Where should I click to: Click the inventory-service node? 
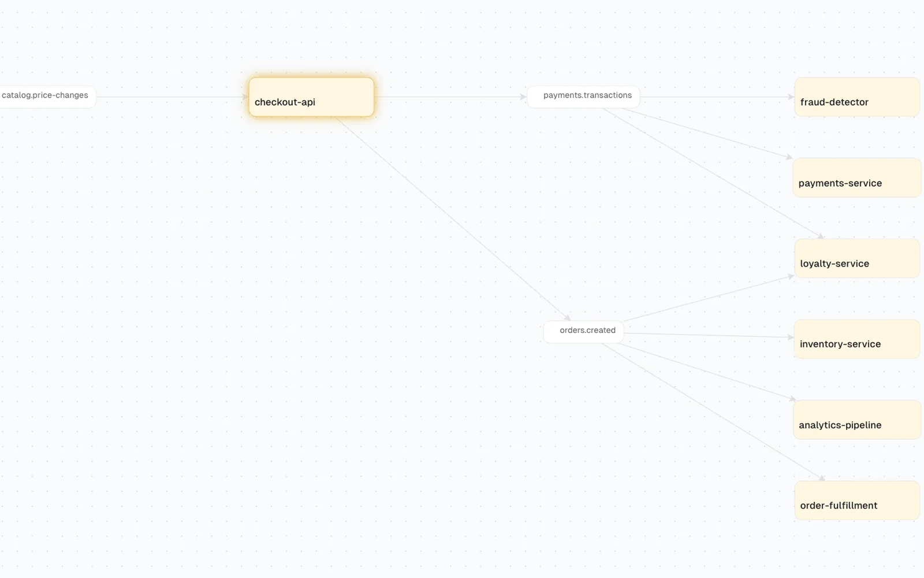pos(857,339)
